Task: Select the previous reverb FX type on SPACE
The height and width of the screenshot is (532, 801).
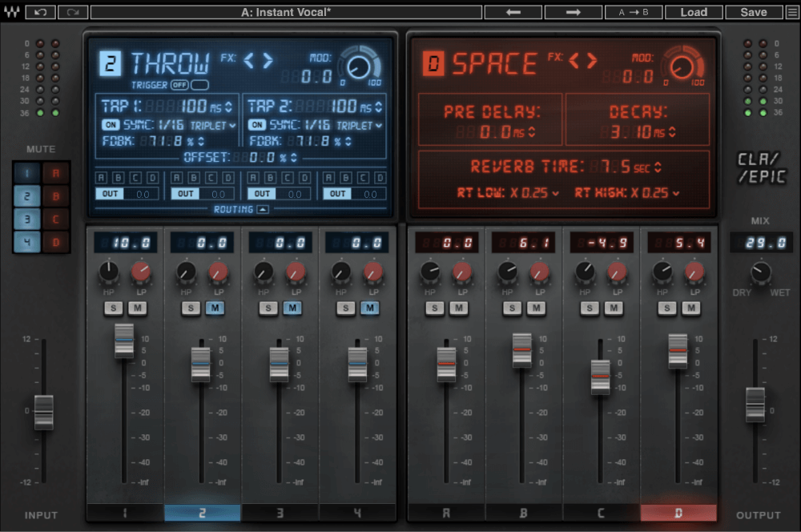Action: point(574,61)
